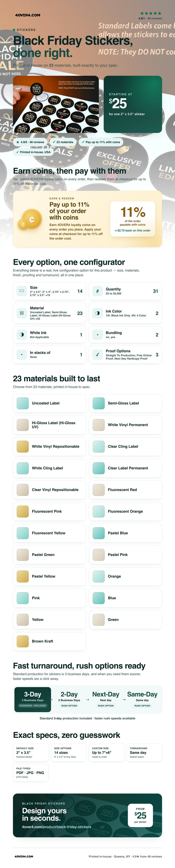
Task: Click the 4OVER4.COM logo at top
Action: (28, 15)
